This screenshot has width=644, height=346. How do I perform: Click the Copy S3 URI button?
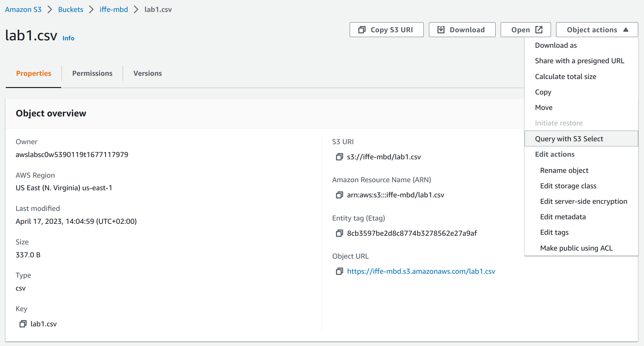(386, 30)
